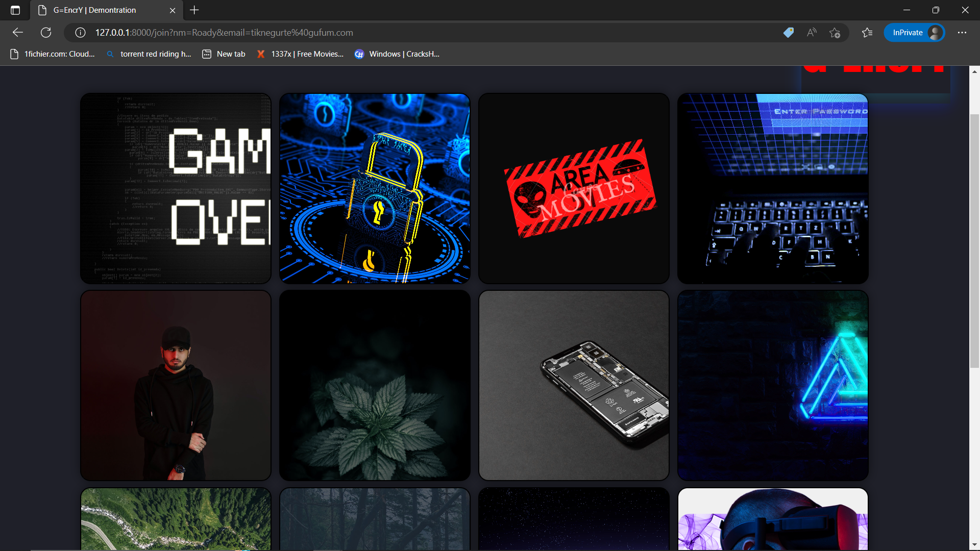
Task: Click the browser back arrow button
Action: pos(18,33)
